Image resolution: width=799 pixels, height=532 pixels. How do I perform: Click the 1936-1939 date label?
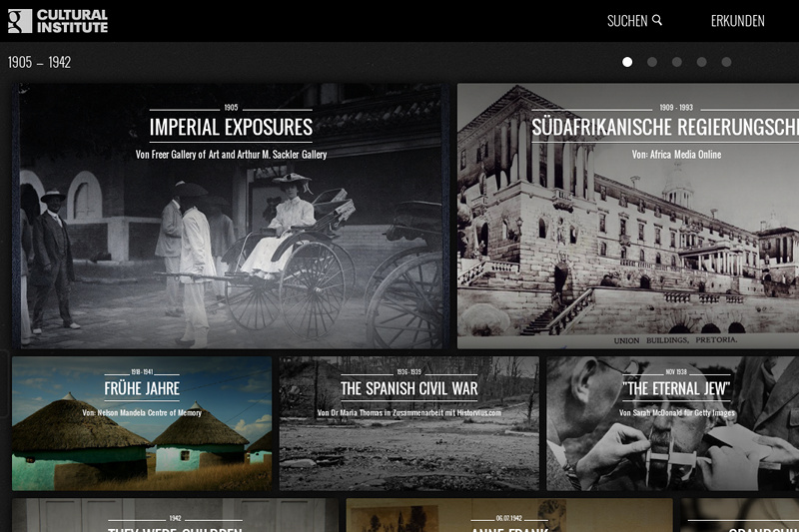[x=409, y=372]
